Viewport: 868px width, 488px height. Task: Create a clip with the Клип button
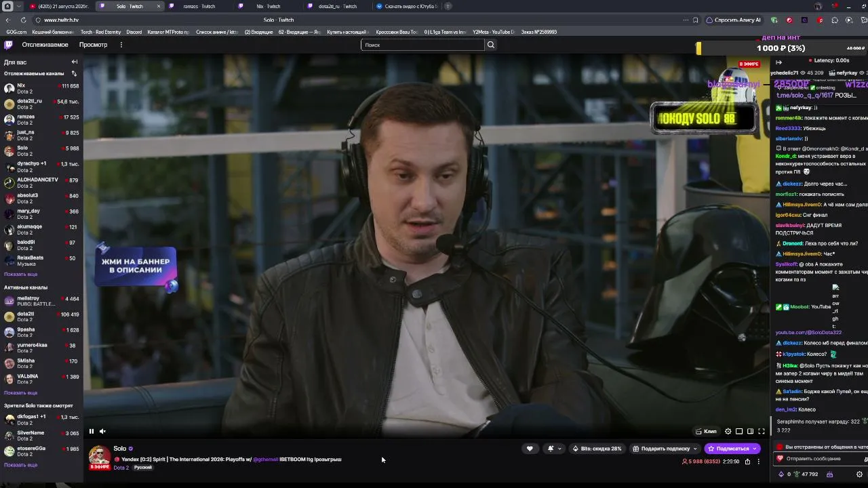(x=706, y=431)
